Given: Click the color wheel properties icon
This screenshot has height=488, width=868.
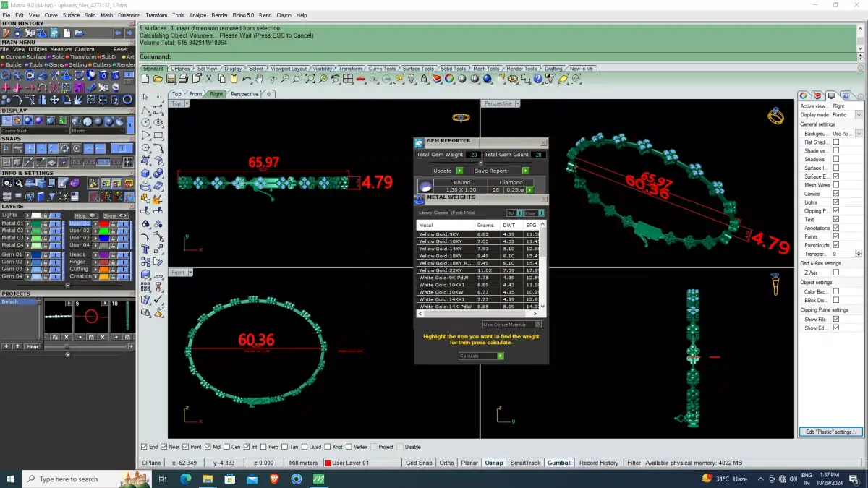Looking at the screenshot, I should click(x=449, y=79).
